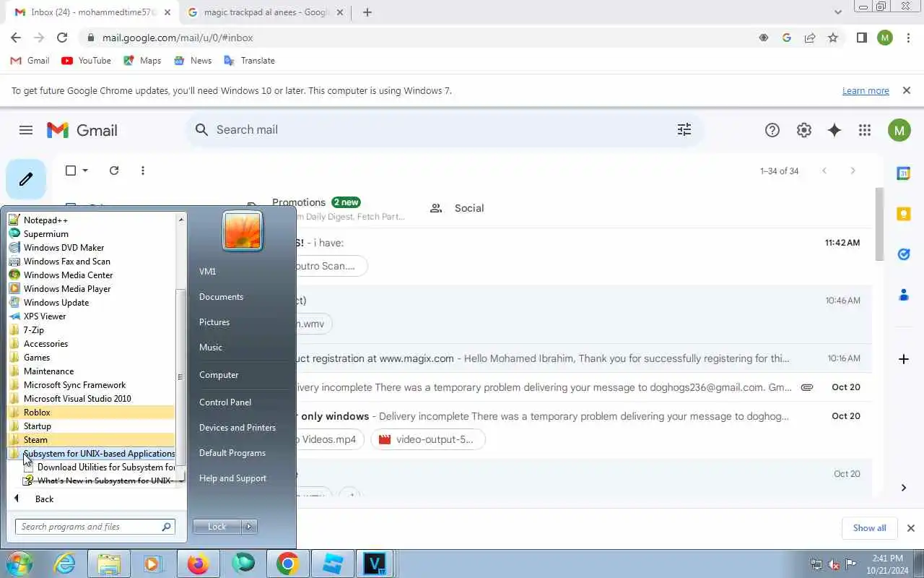Expand side panel arrow at bottom right

point(904,488)
